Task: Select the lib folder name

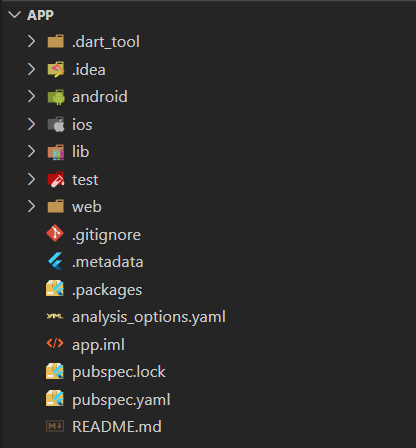Action: [x=81, y=152]
